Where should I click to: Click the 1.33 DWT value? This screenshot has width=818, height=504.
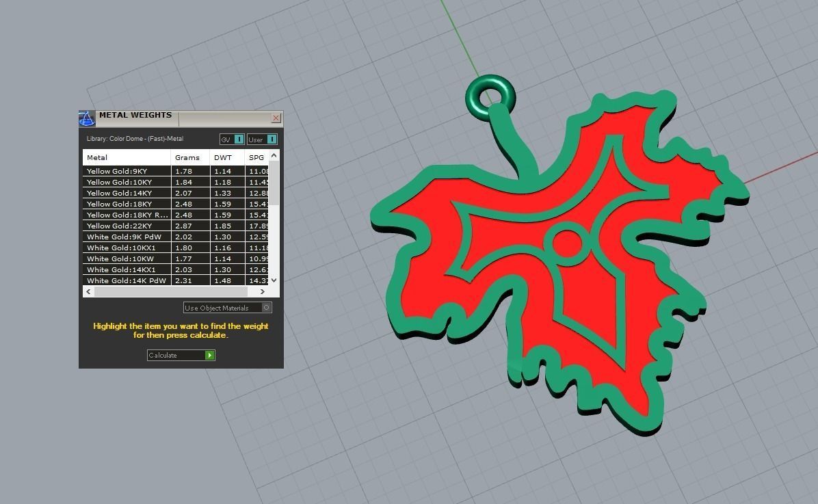point(223,193)
